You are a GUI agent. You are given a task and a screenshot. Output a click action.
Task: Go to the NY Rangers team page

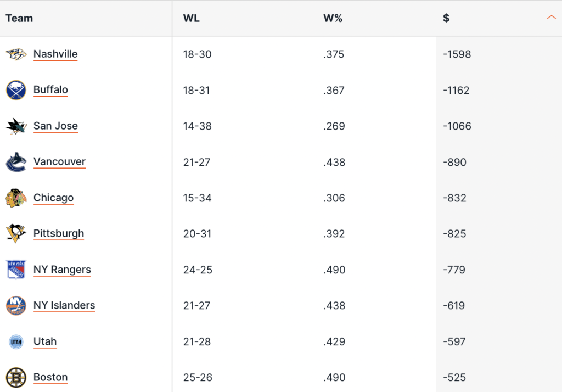pyautogui.click(x=62, y=270)
